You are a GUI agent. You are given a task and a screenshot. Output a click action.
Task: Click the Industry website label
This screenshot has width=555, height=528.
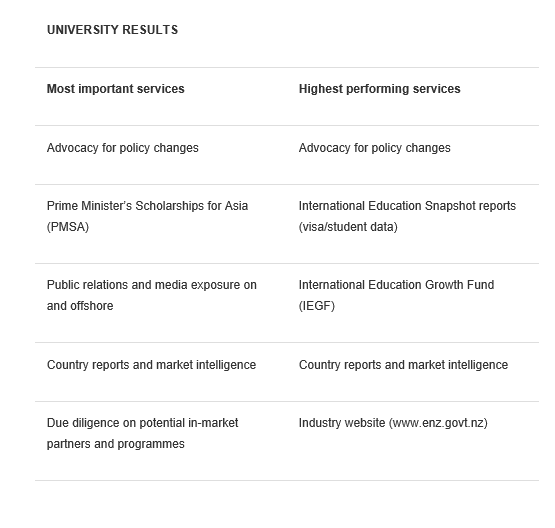coord(342,423)
